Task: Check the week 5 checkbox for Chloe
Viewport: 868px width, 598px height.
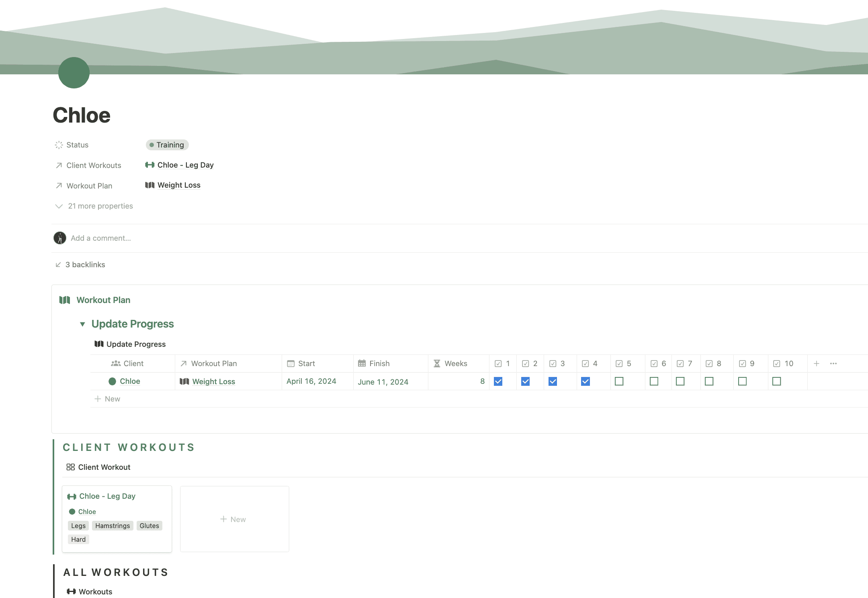Action: [x=619, y=381]
